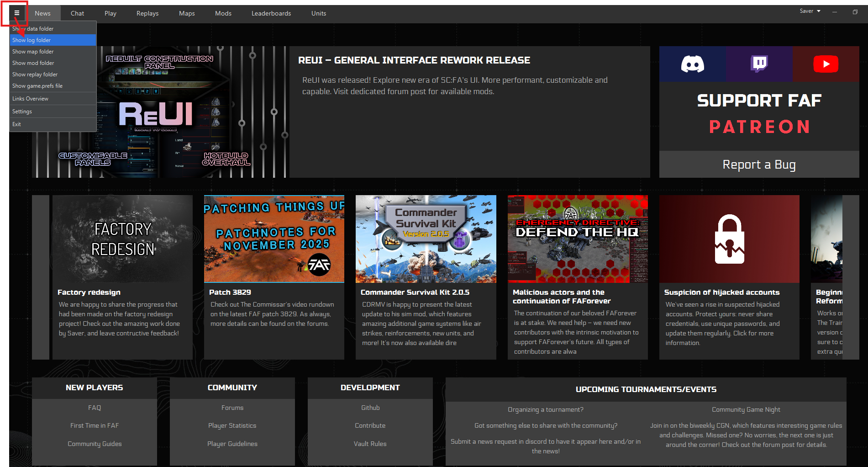Open the Play tab
This screenshot has width=868, height=467.
coord(110,13)
